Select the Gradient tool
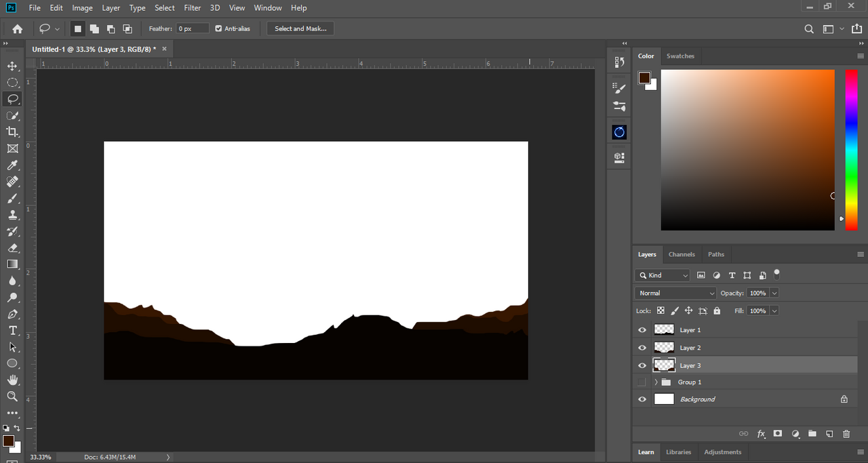The image size is (868, 463). pyautogui.click(x=12, y=264)
